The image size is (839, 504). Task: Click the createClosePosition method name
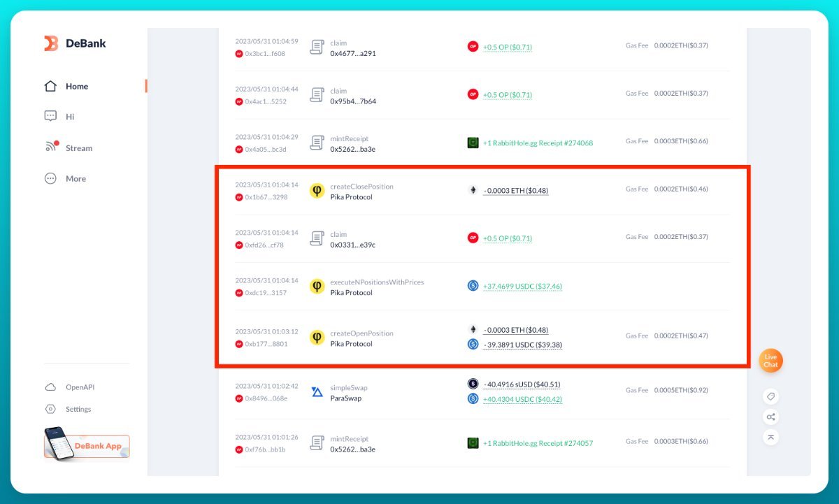361,187
